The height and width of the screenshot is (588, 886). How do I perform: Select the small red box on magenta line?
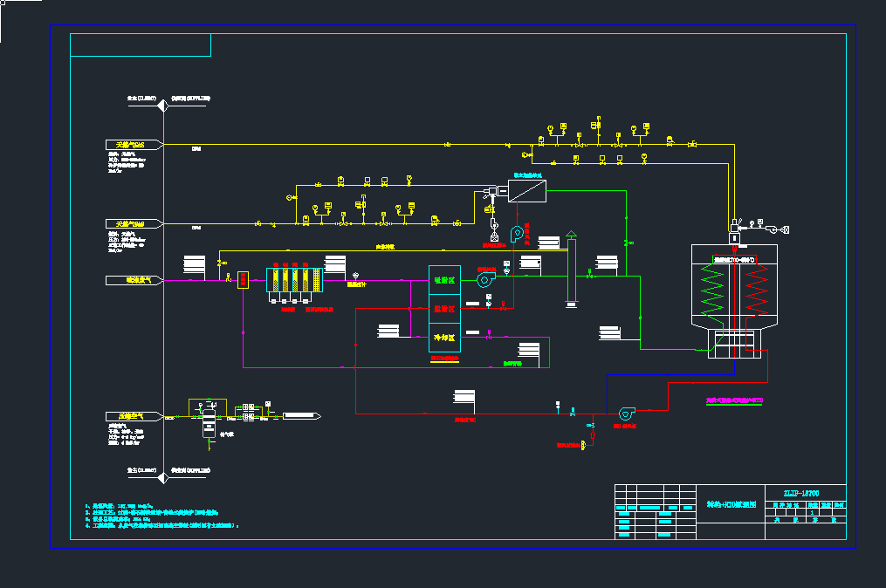click(244, 280)
